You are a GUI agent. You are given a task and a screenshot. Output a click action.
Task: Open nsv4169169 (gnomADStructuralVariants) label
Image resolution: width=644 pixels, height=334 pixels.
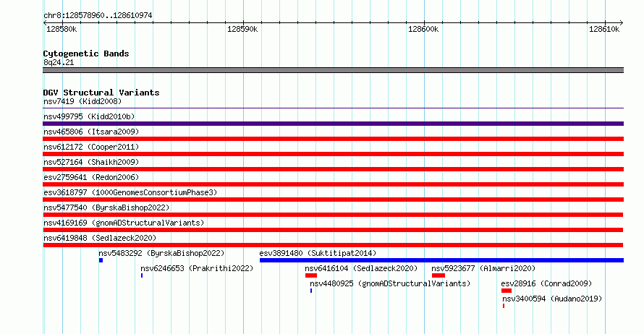[124, 223]
